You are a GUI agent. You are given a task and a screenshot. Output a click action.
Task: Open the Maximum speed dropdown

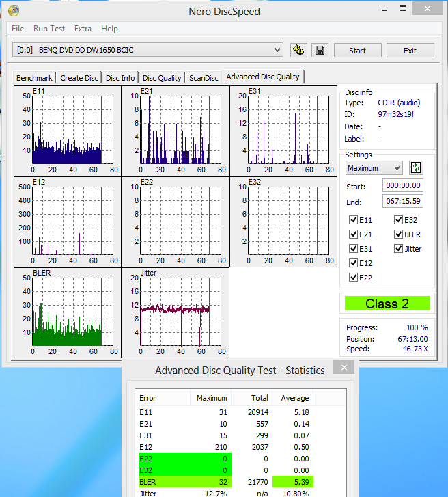click(374, 168)
